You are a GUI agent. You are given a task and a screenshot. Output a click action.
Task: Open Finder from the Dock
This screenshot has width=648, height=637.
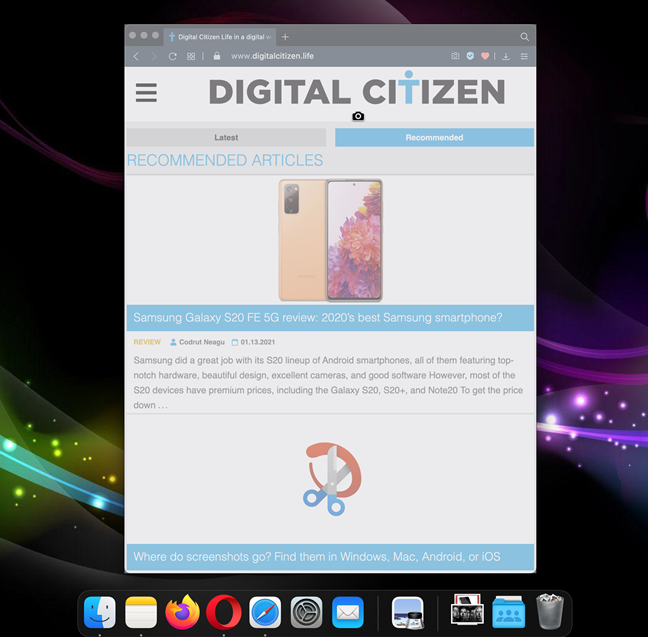coord(100,612)
